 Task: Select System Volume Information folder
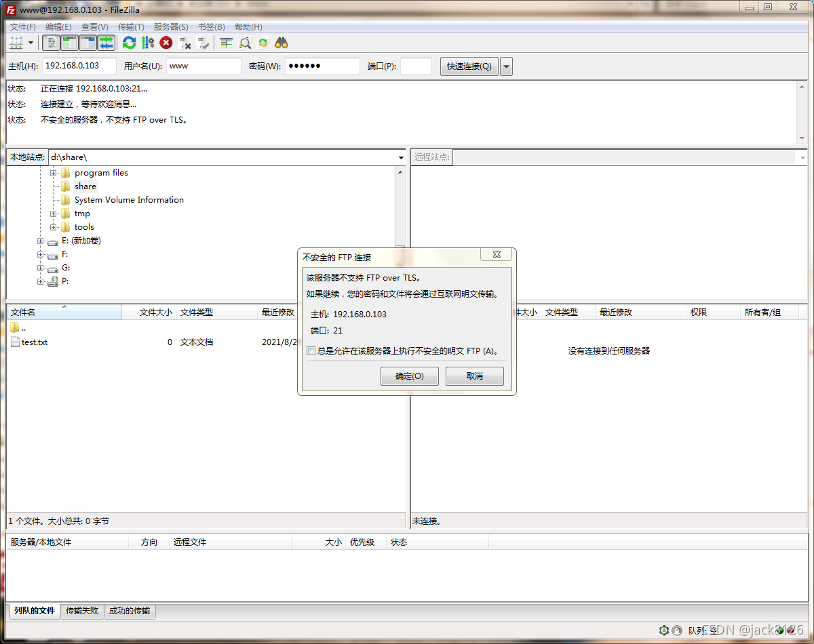[129, 200]
